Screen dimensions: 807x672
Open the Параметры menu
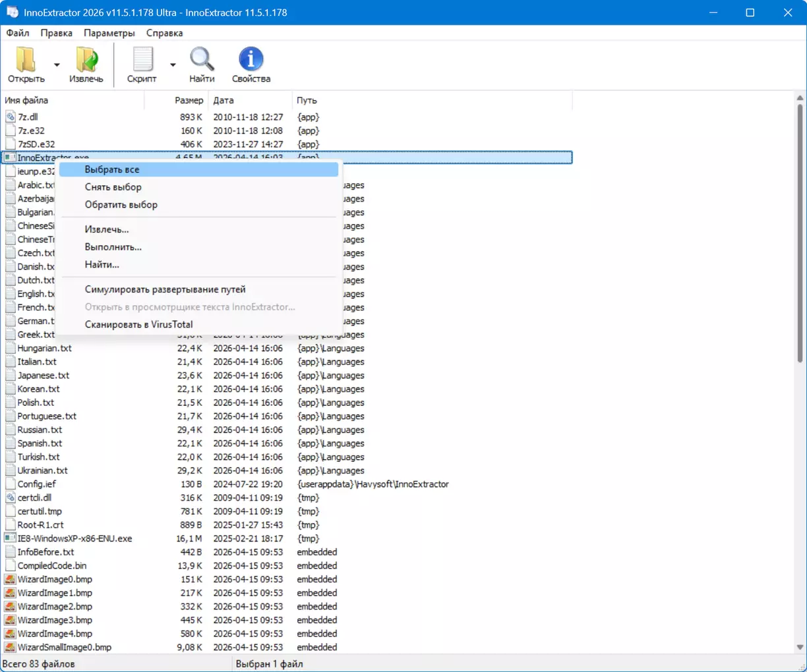[x=109, y=33]
